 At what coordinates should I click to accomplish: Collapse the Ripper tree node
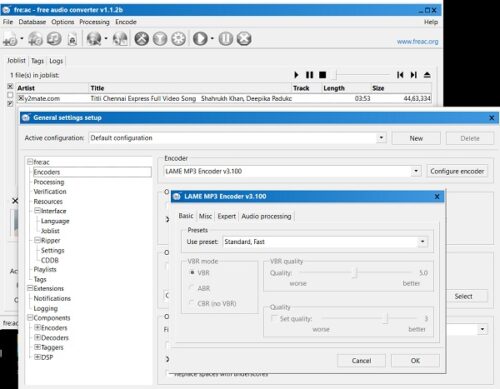(x=37, y=240)
